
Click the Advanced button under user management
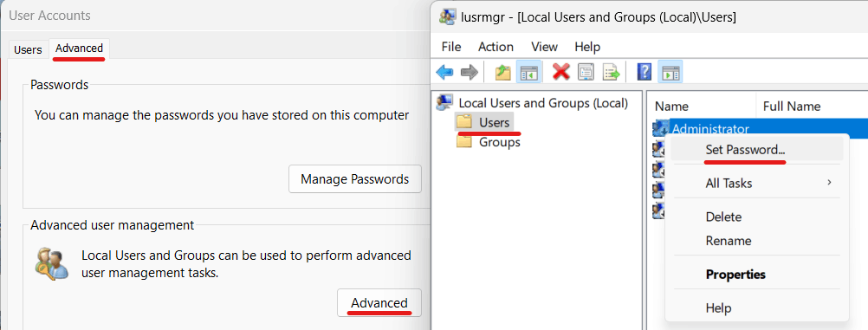click(379, 303)
